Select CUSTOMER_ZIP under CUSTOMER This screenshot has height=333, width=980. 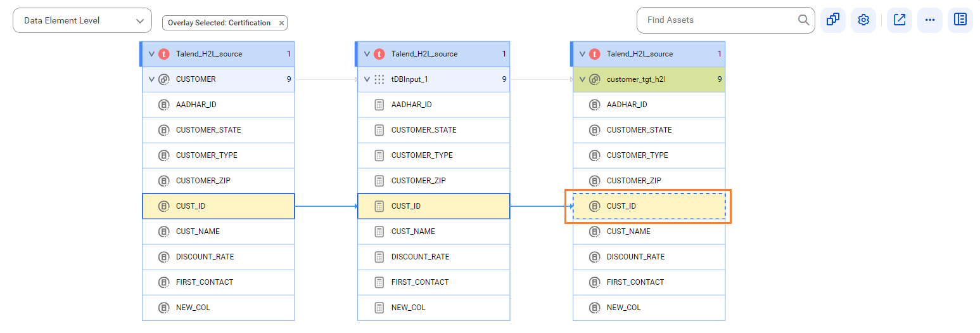click(x=219, y=181)
